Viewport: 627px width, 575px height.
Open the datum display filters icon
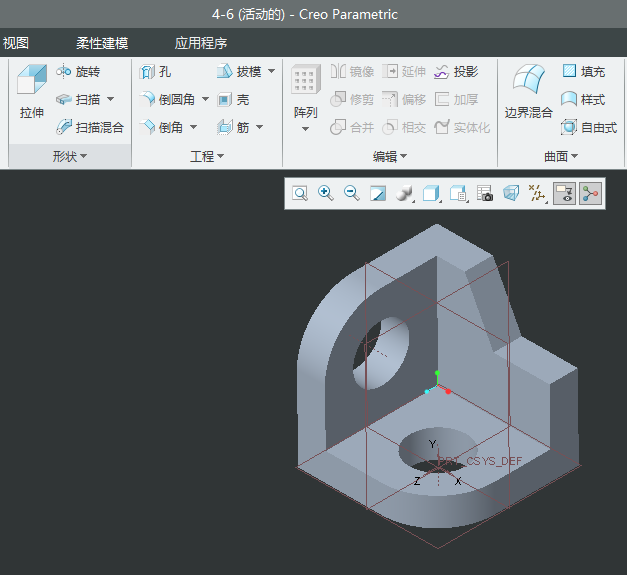[x=537, y=194]
